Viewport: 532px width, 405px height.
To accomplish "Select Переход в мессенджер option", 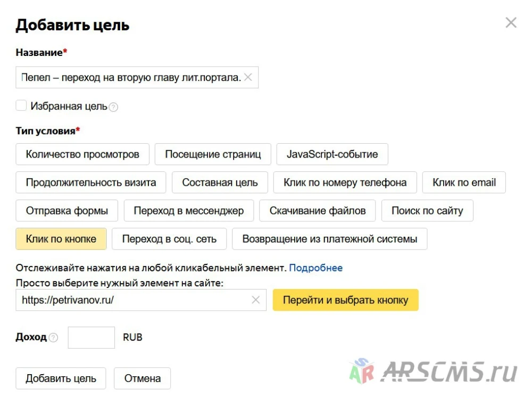I will click(189, 210).
